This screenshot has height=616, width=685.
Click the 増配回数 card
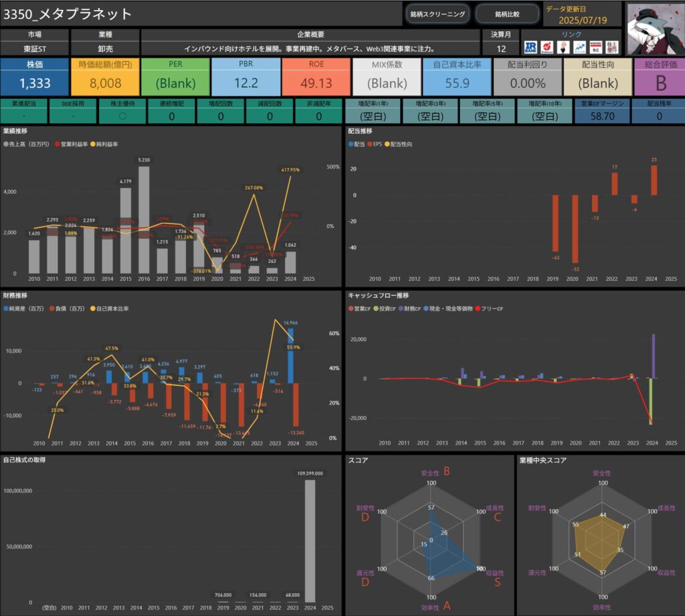point(221,111)
